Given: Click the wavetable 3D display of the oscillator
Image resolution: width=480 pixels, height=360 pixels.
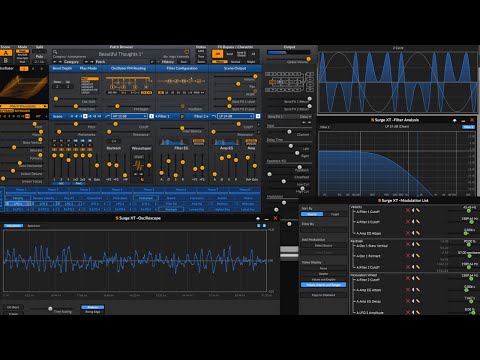Looking at the screenshot, I should pyautogui.click(x=23, y=88).
